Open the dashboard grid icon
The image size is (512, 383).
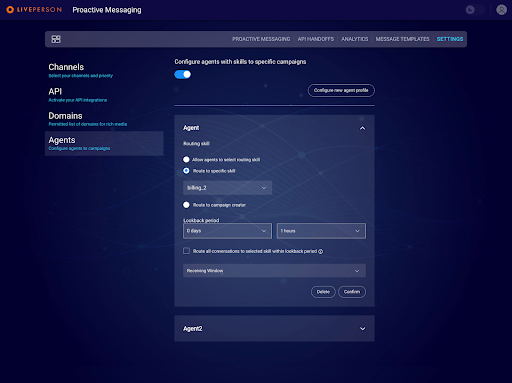pos(56,39)
